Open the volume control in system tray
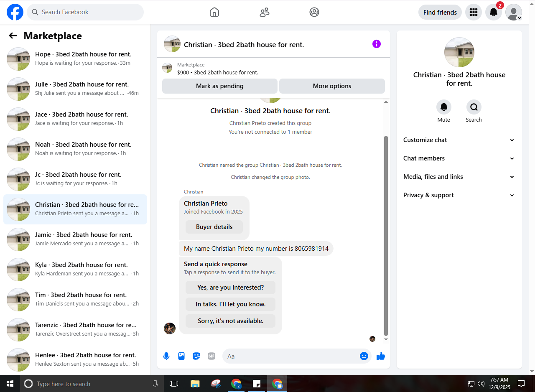Screen dimensions: 535x392 point(481,384)
